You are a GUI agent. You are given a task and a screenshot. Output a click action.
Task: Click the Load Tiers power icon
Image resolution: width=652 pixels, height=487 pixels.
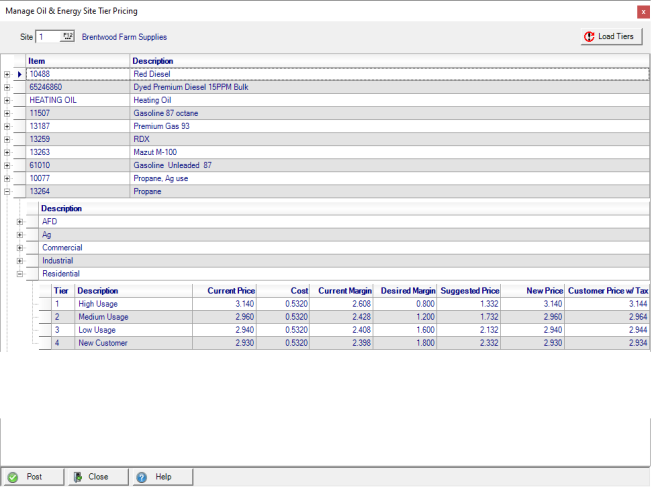[590, 37]
